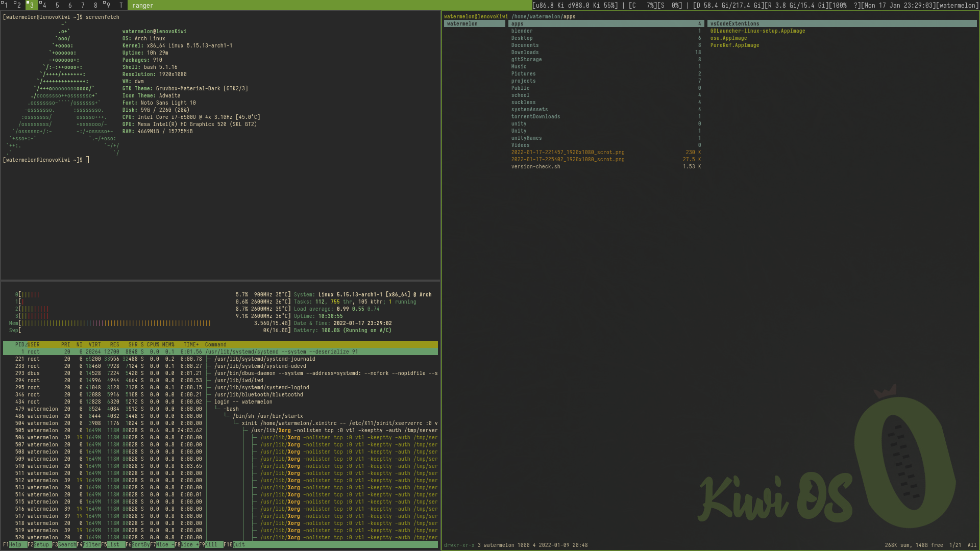Click the htop CPU 2 meter bar
Screen dimensions: 980x551
pos(153,309)
